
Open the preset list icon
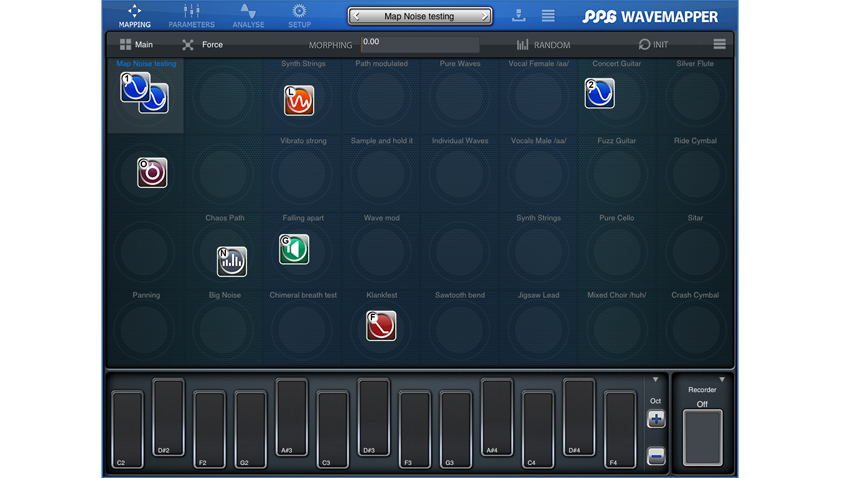pyautogui.click(x=548, y=15)
